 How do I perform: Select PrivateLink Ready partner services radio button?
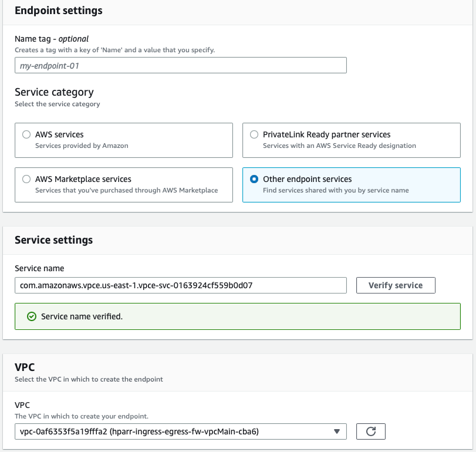click(254, 134)
